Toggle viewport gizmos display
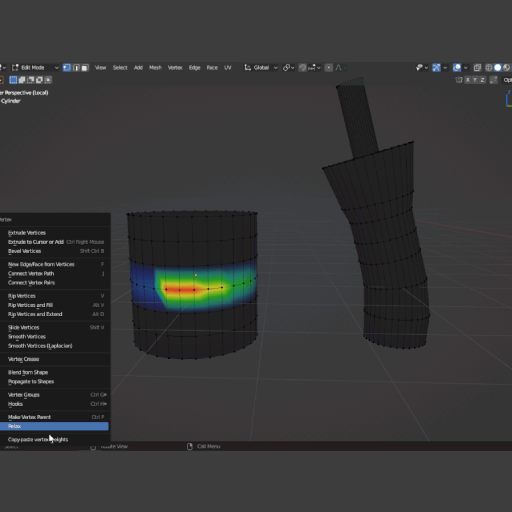512x512 pixels. pyautogui.click(x=436, y=68)
